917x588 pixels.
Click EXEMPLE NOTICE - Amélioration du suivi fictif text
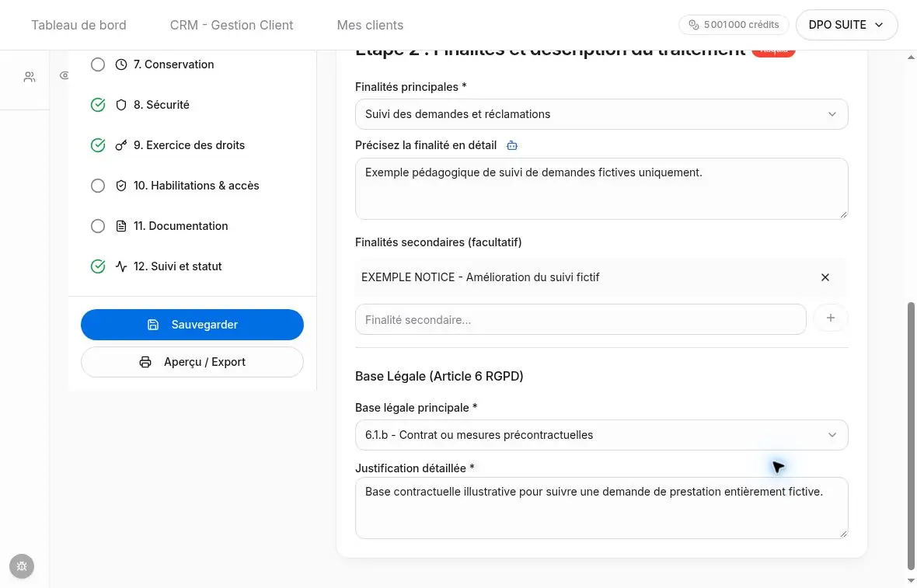(480, 277)
